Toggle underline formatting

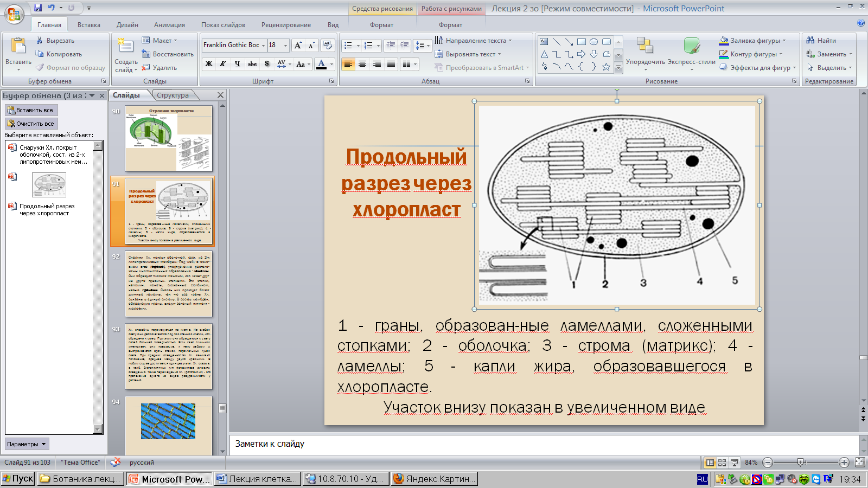pos(238,64)
